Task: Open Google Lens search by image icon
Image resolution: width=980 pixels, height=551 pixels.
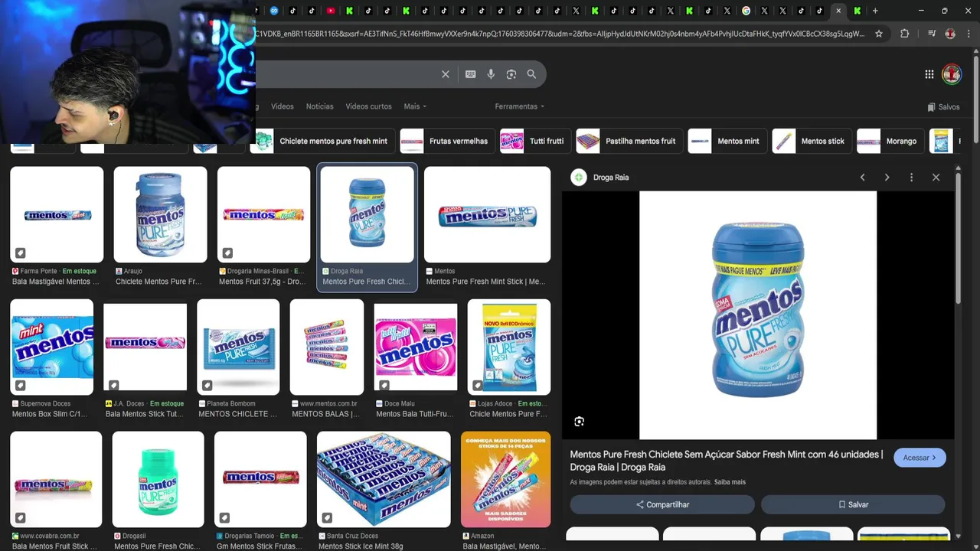Action: [x=511, y=74]
